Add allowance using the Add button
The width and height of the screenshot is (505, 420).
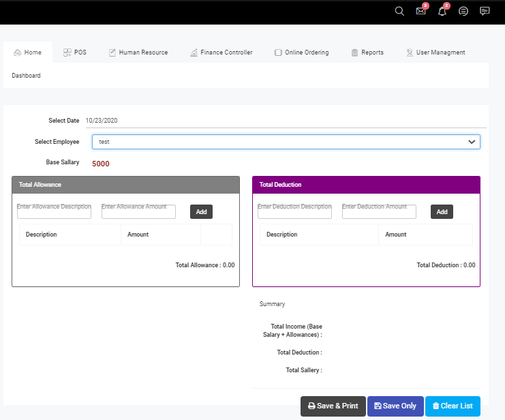click(201, 212)
